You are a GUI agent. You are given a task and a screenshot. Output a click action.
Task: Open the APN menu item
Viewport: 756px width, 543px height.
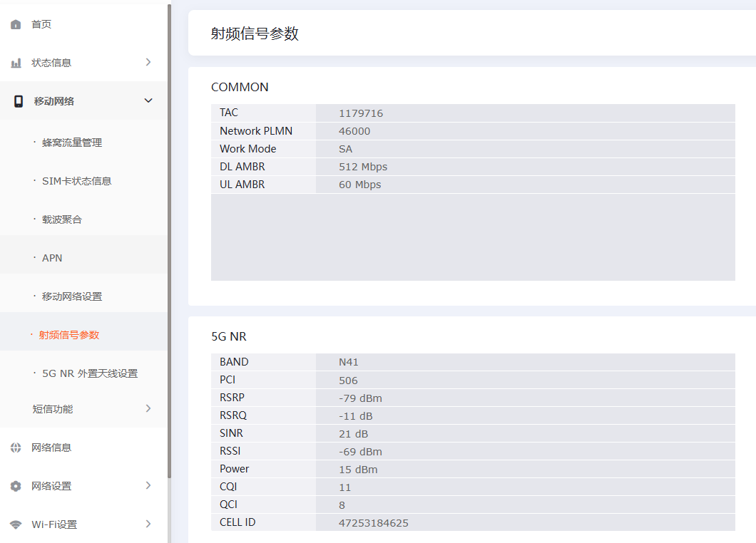click(52, 258)
